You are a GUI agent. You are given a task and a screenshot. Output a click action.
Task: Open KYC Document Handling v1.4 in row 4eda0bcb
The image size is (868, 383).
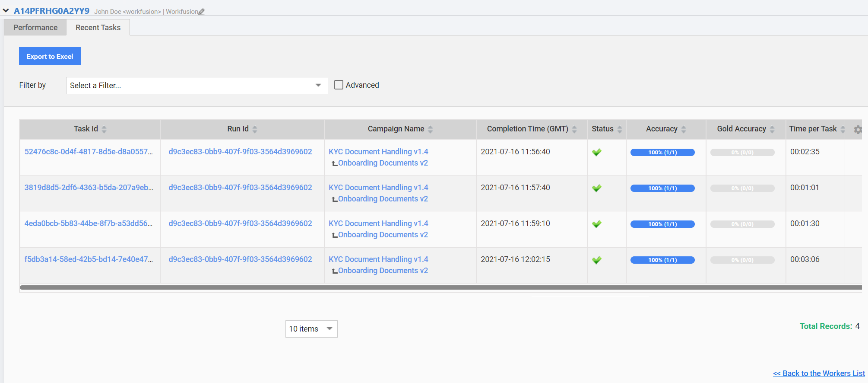[x=378, y=223]
